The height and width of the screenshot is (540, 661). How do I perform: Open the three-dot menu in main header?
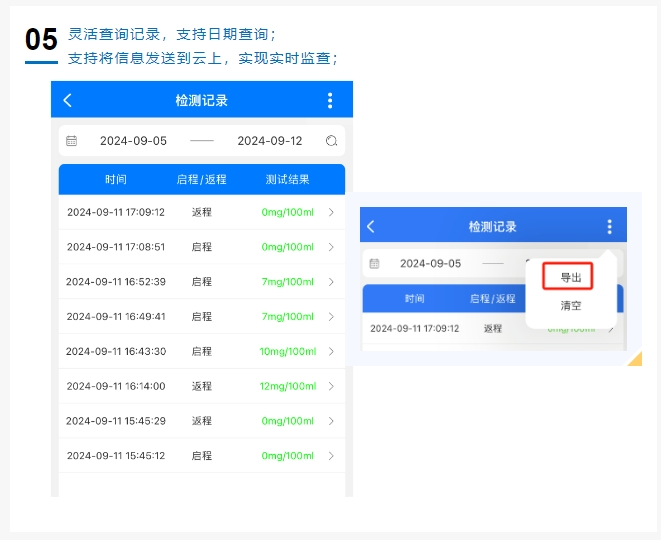[x=330, y=100]
